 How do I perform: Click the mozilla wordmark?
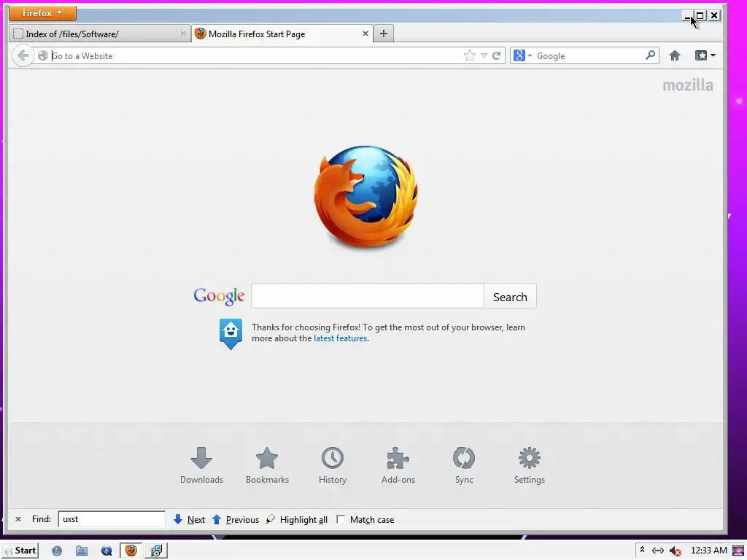(x=688, y=85)
